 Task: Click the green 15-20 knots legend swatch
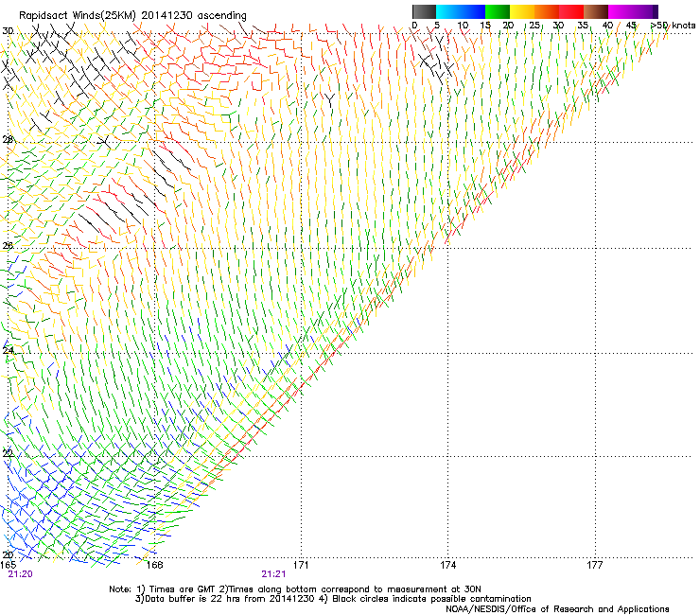pyautogui.click(x=498, y=11)
